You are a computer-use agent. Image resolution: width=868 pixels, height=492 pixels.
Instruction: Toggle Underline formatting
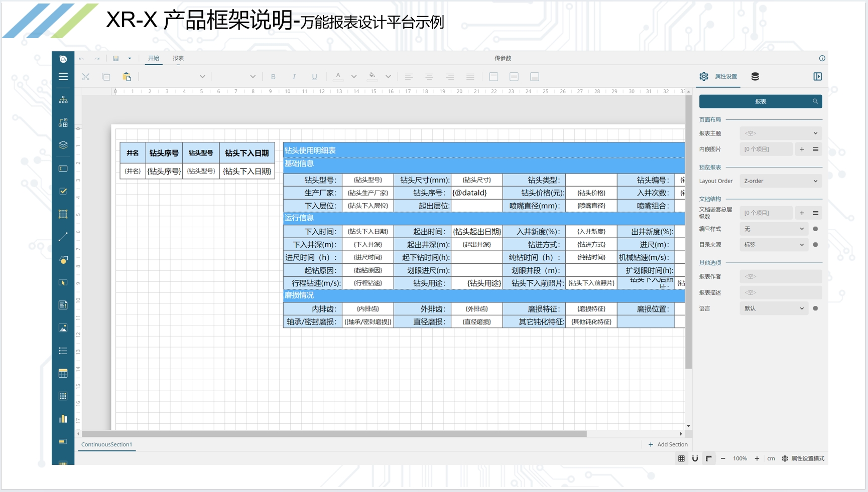click(314, 77)
